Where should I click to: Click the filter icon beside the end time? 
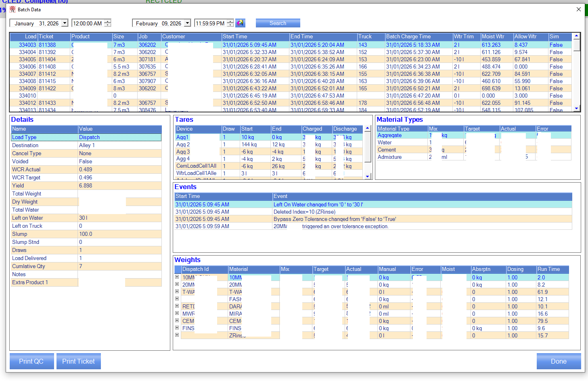coord(240,23)
